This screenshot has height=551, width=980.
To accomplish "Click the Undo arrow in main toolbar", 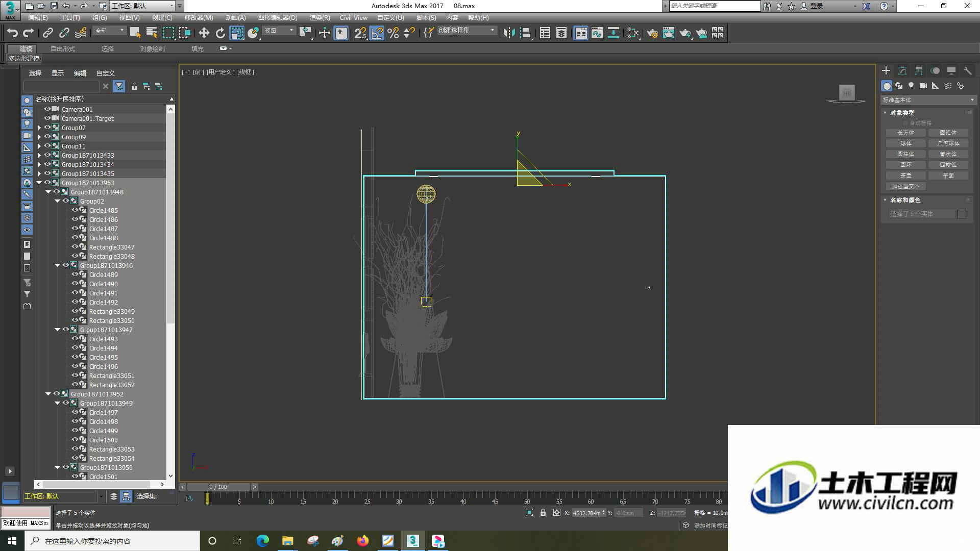I will [12, 33].
